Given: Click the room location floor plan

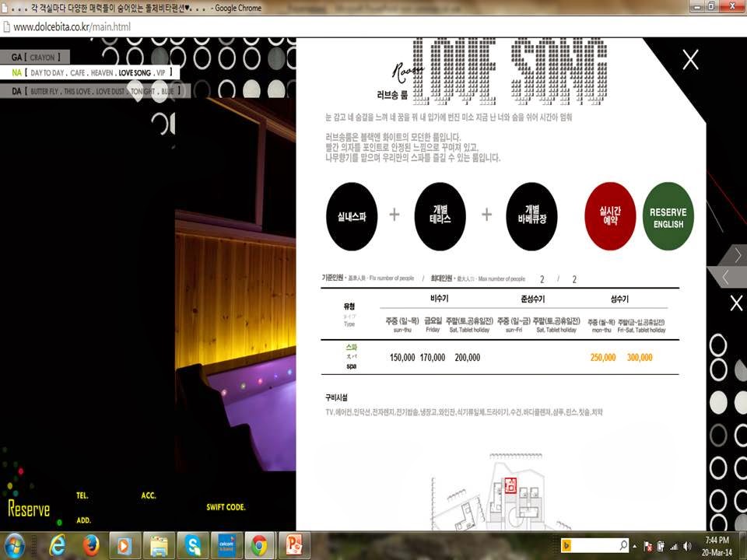Looking at the screenshot, I should pos(498,490).
